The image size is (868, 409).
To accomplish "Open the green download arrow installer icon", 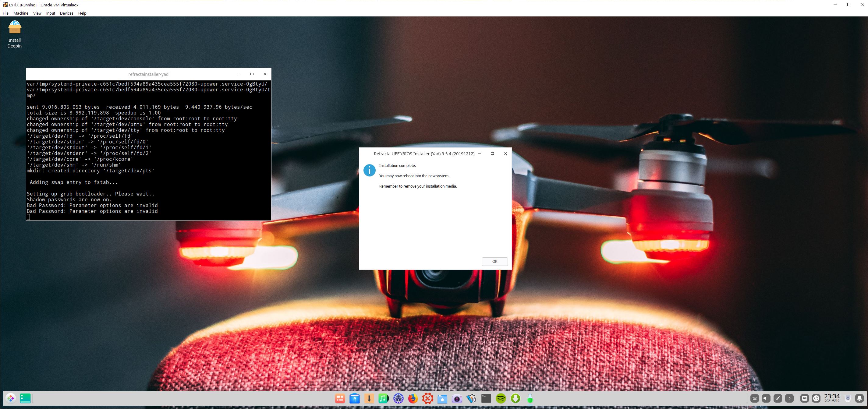I will coord(515,399).
